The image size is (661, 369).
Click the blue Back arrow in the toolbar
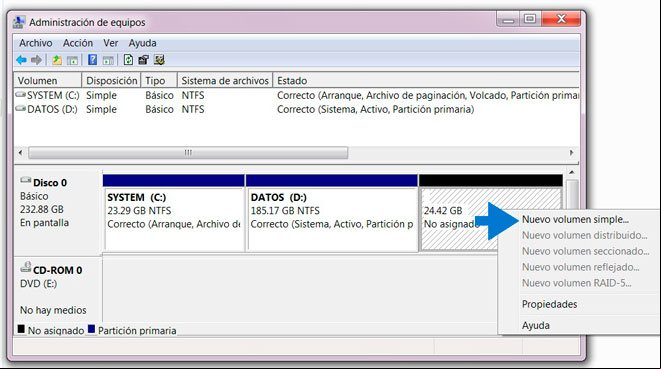coord(21,60)
